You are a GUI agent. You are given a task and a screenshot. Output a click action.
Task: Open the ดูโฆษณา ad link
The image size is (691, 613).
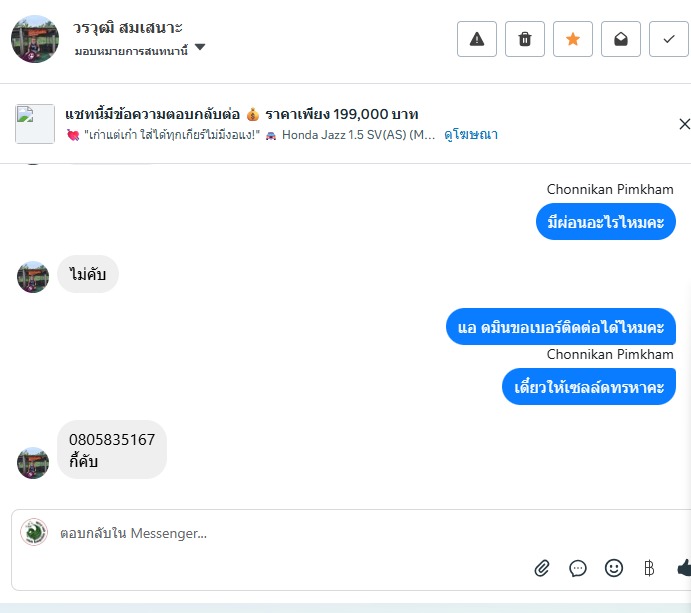[471, 134]
